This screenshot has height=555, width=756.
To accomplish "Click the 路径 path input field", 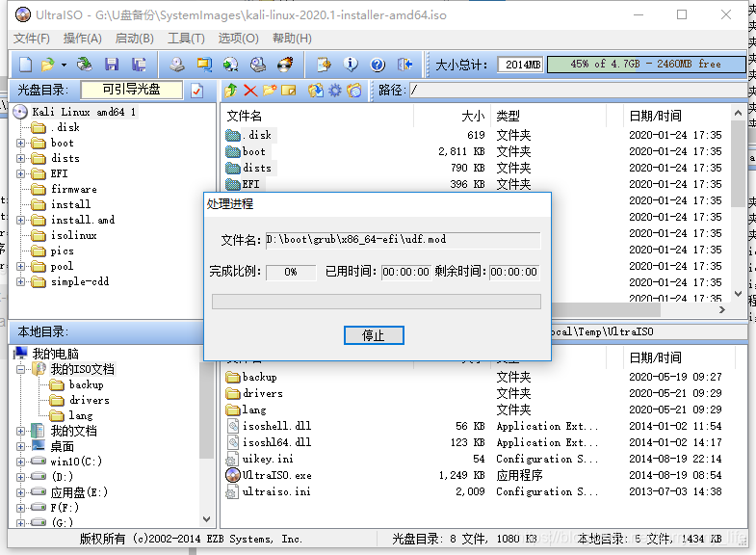I will tap(578, 91).
